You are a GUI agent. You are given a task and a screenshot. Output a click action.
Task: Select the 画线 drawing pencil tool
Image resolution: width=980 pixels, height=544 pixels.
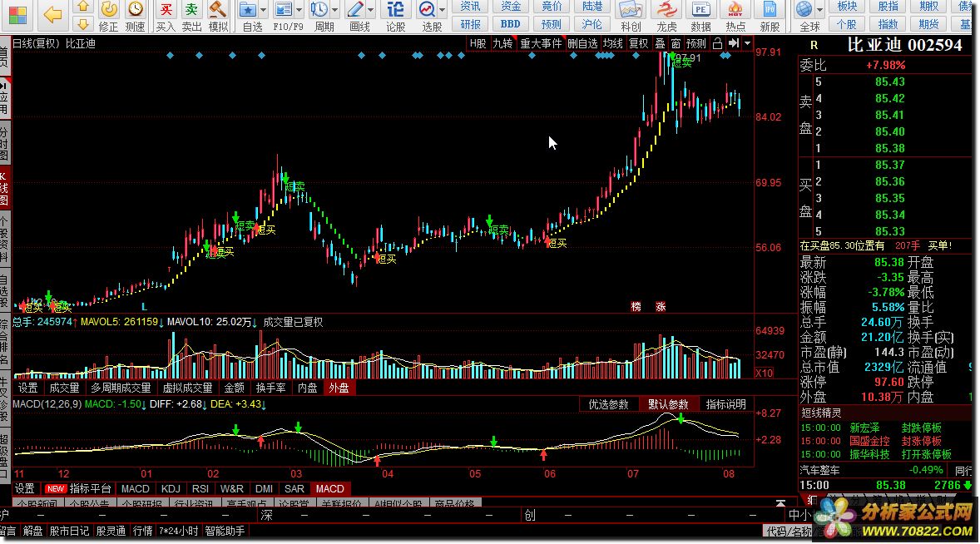[355, 9]
